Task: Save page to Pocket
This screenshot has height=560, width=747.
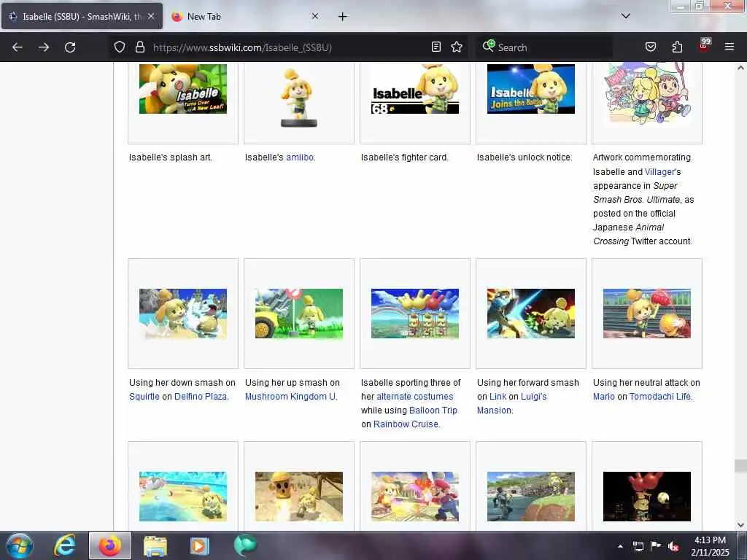Action: coord(651,47)
